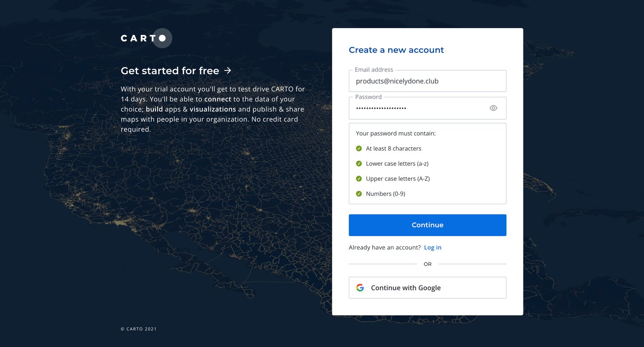644x347 pixels.
Task: Click the Get started for free heading
Action: (x=170, y=71)
